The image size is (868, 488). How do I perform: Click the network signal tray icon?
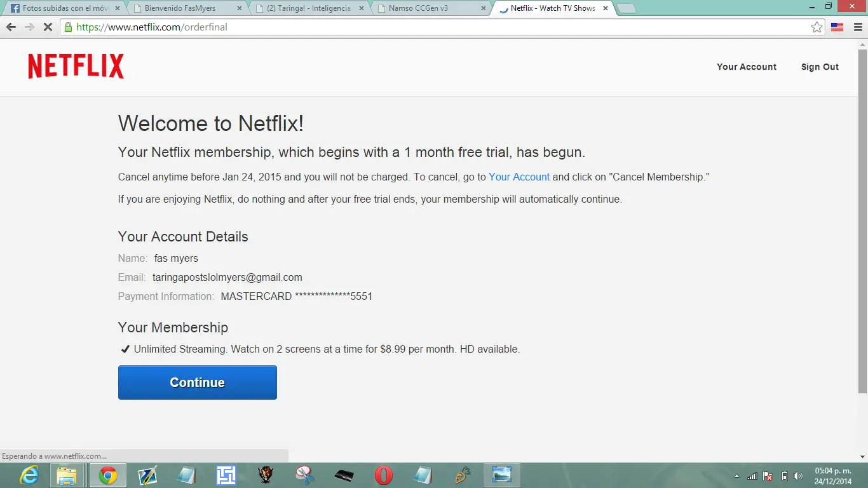752,476
